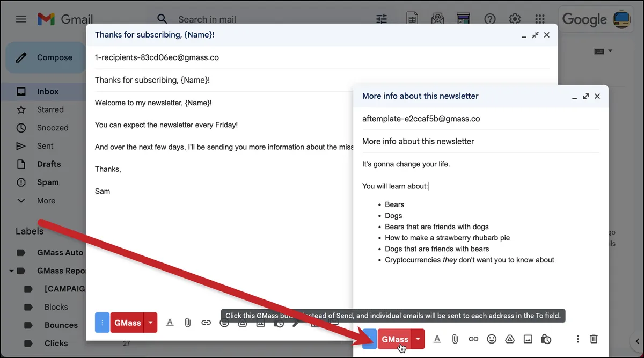
Task: Insert emoji in the More info compose window
Action: coord(492,339)
